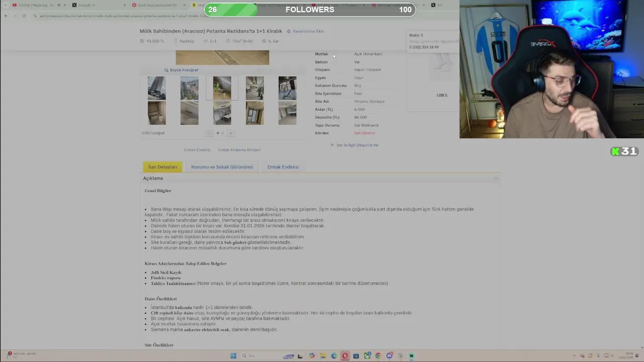
Task: Collapse the Açıklama section chevron
Action: point(496,178)
